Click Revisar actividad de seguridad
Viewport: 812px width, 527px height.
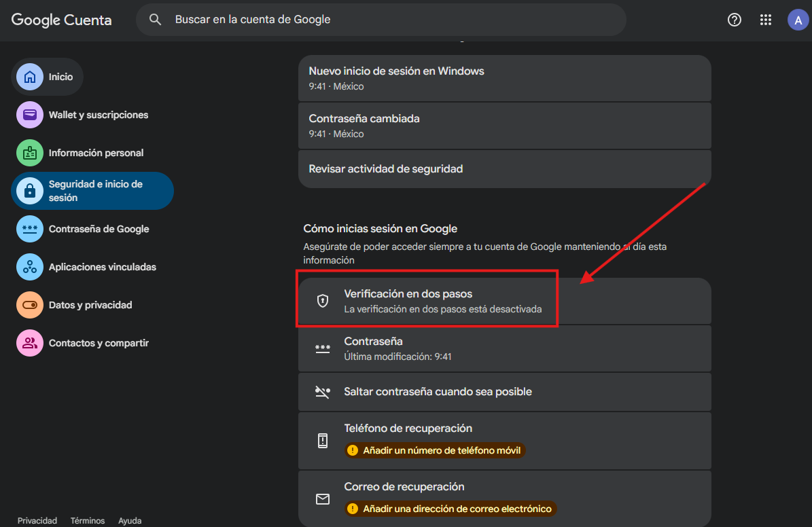coord(504,169)
